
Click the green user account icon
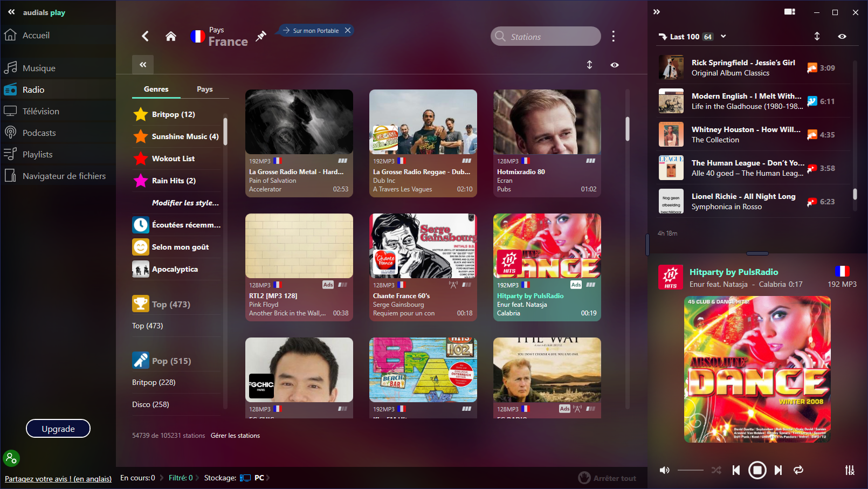[x=11, y=458]
